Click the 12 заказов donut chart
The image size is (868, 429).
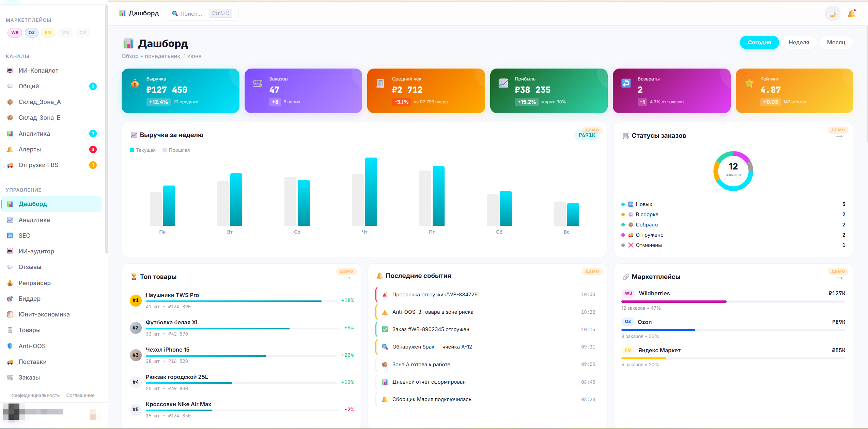pos(733,171)
